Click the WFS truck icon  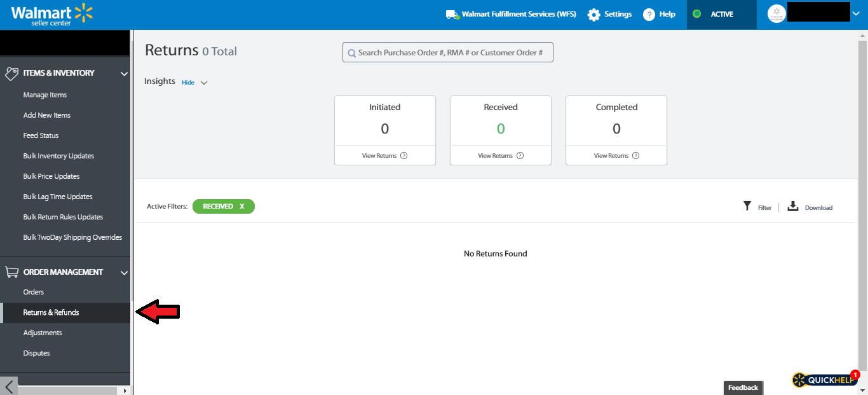(452, 15)
